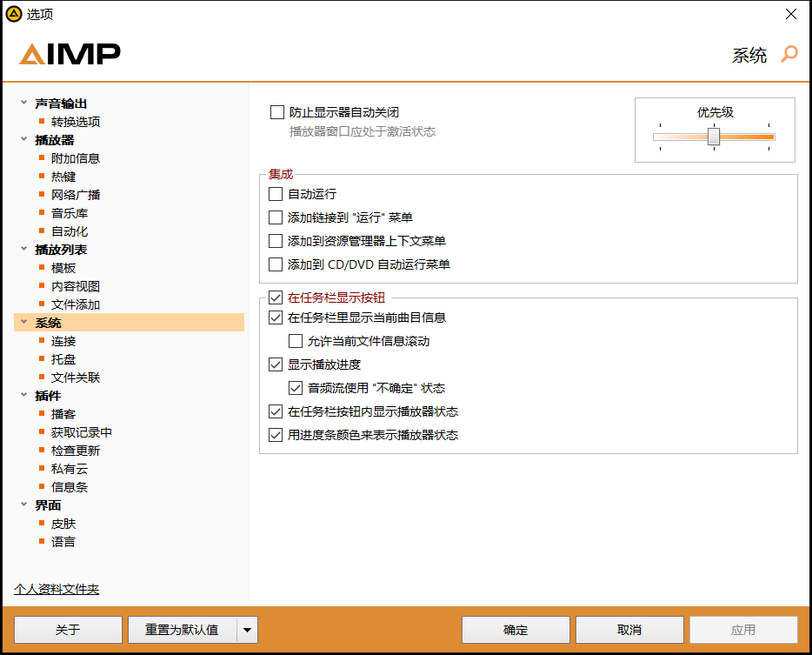Open 文件关联 settings page

point(75,378)
